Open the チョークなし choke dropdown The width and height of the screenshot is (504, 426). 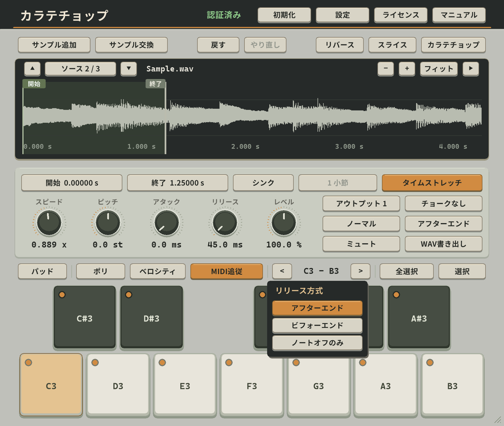444,203
